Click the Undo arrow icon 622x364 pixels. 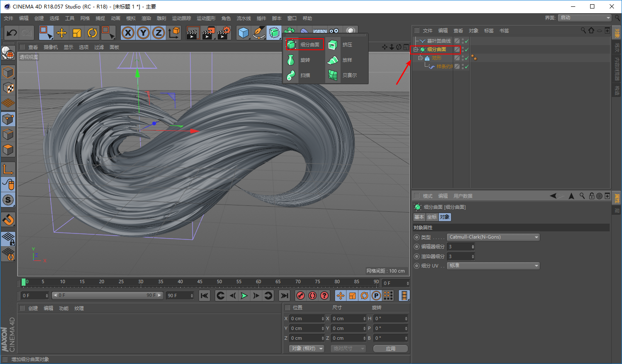tap(12, 33)
